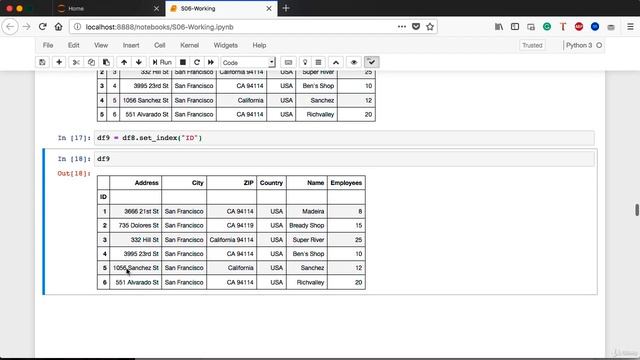This screenshot has width=640, height=360.
Task: Switch to the S06-Working browser tab
Action: pos(220,9)
